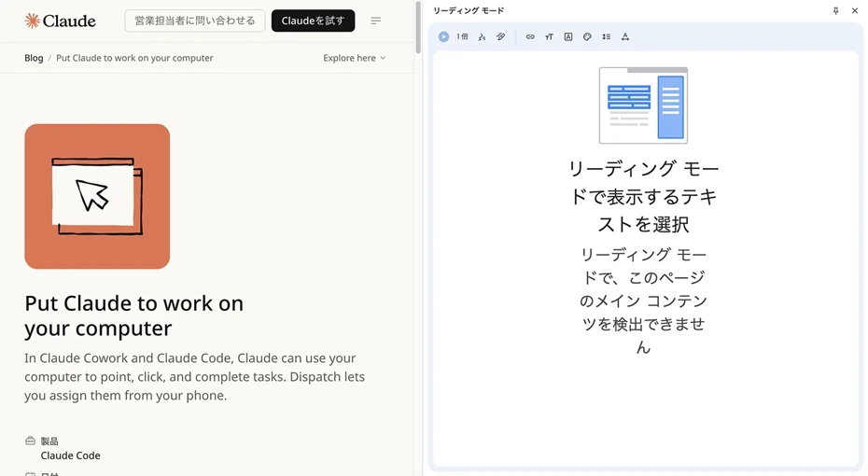Start read-aloud playback in reading mode
Image resolution: width=868 pixels, height=476 pixels.
click(x=443, y=36)
